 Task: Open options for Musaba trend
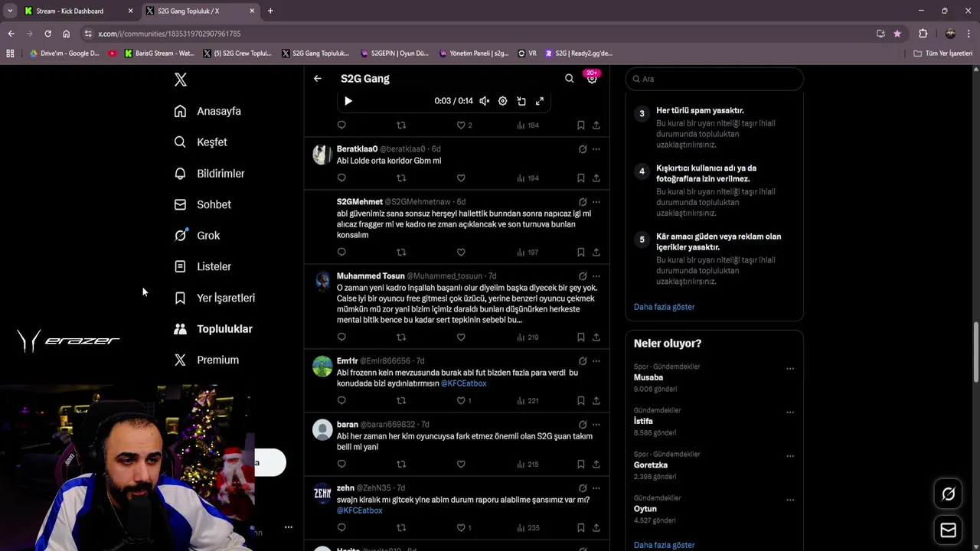[x=790, y=369]
